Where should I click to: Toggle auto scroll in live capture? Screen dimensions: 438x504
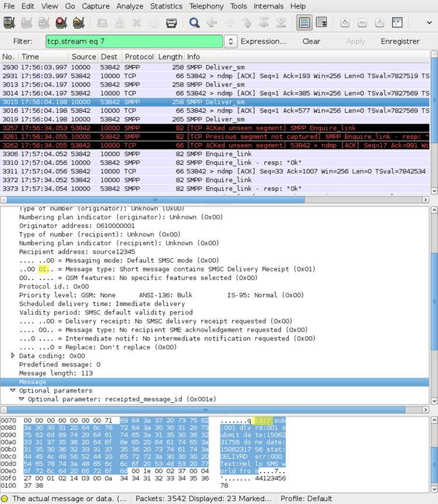[x=321, y=23]
